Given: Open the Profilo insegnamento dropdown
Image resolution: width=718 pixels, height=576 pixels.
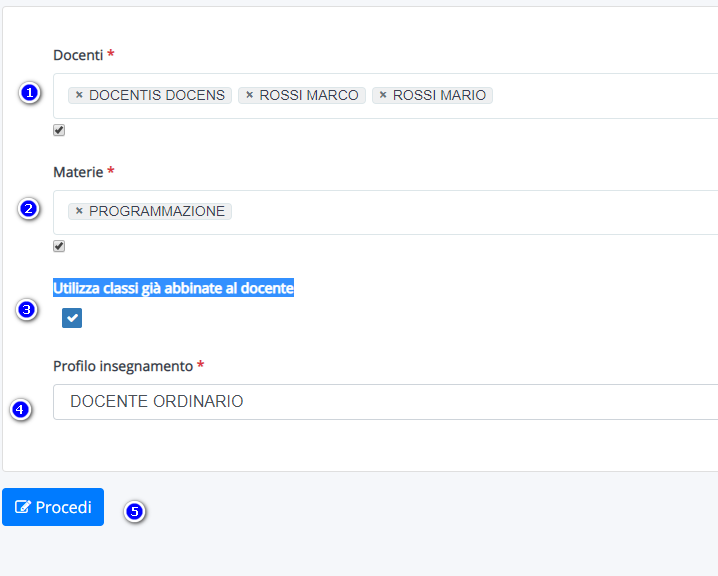Looking at the screenshot, I should (x=385, y=402).
